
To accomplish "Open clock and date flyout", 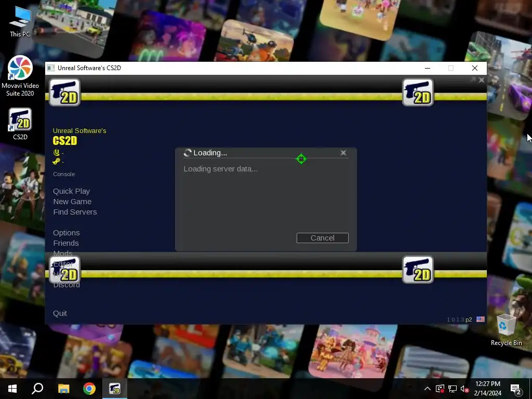I will pos(487,389).
